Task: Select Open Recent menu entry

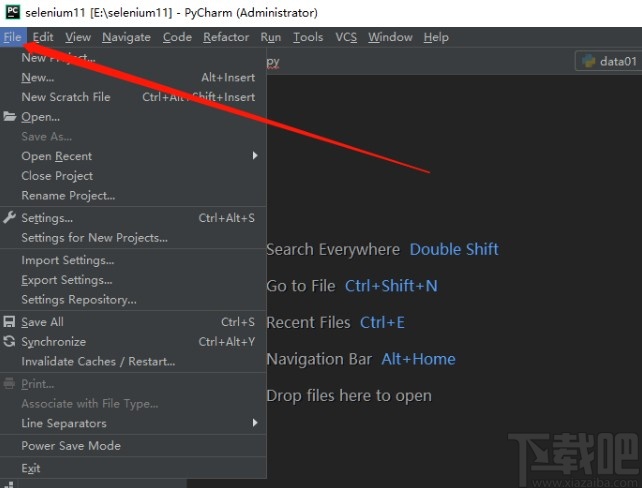Action: [133, 156]
